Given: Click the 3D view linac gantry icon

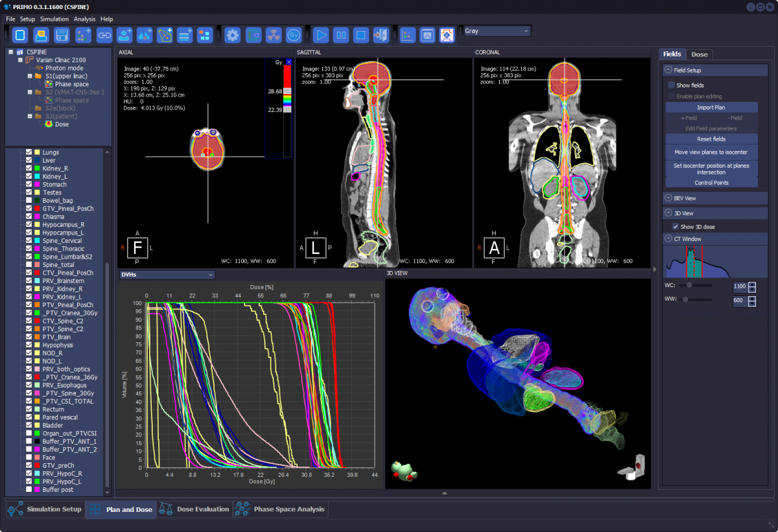Looking at the screenshot, I should (632, 468).
